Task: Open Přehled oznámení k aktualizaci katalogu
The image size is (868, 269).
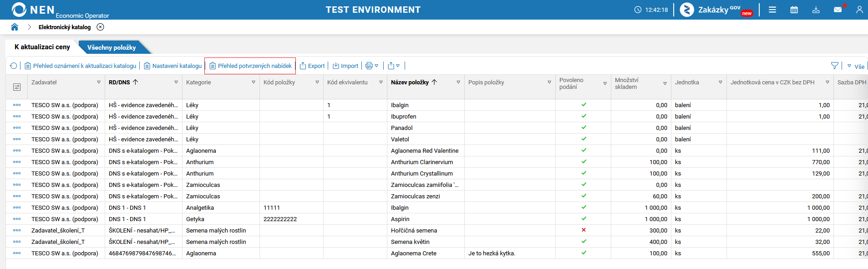Action: tap(81, 66)
